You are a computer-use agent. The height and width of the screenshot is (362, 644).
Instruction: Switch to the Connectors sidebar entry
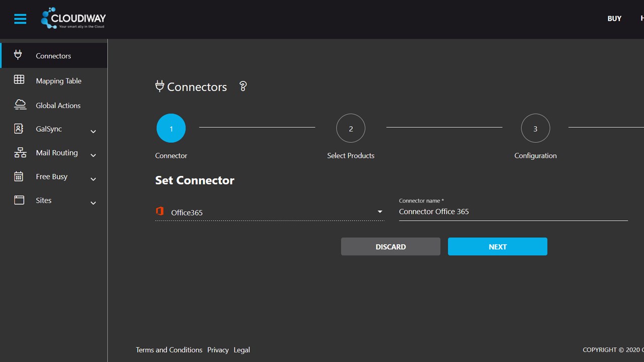53,56
